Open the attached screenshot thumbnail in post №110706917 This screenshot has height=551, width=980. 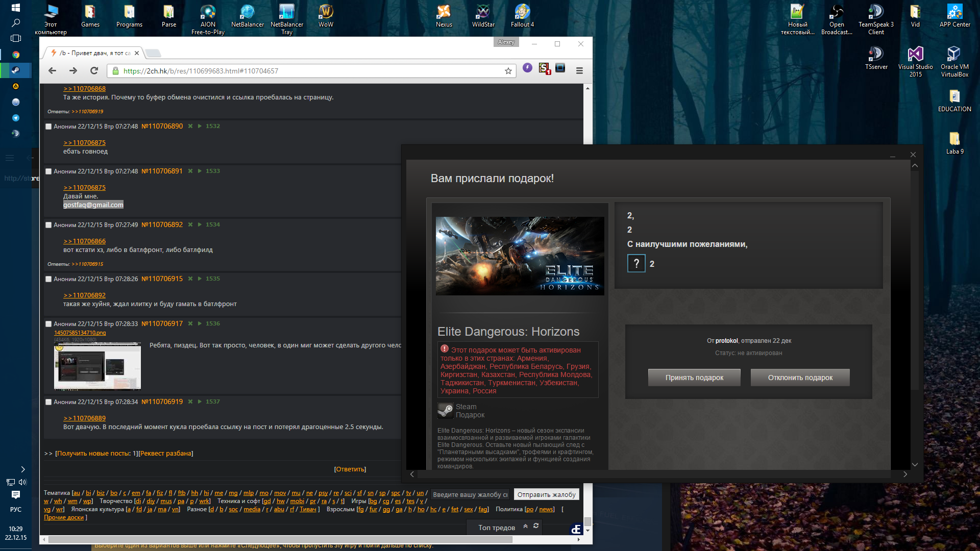[x=97, y=366]
